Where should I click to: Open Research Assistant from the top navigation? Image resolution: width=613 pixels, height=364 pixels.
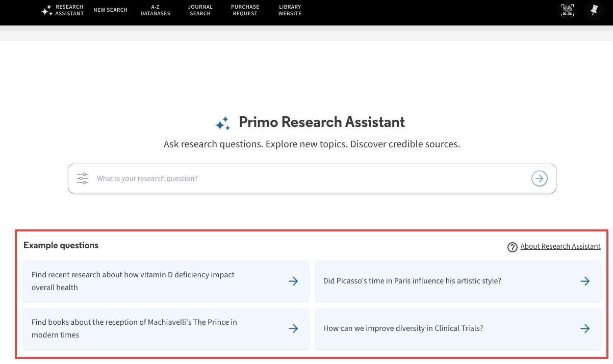point(63,10)
